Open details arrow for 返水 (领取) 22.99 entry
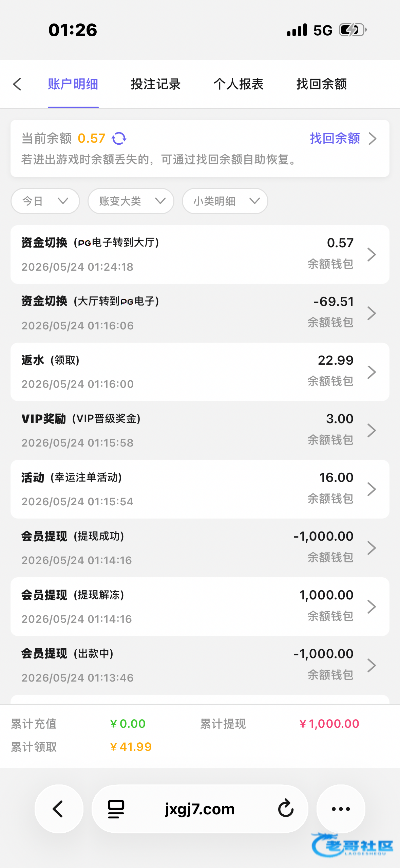 click(x=372, y=372)
